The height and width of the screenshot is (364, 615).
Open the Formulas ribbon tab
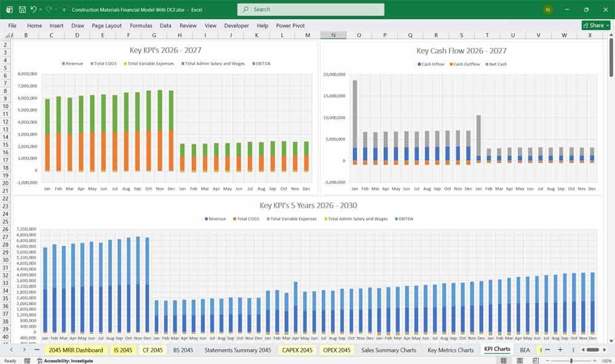[x=141, y=25]
